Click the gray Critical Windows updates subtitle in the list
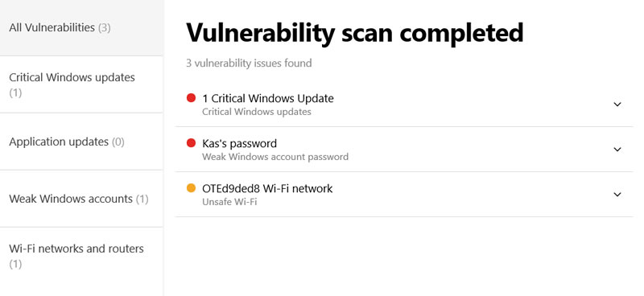This screenshot has height=296, width=644. tap(257, 112)
